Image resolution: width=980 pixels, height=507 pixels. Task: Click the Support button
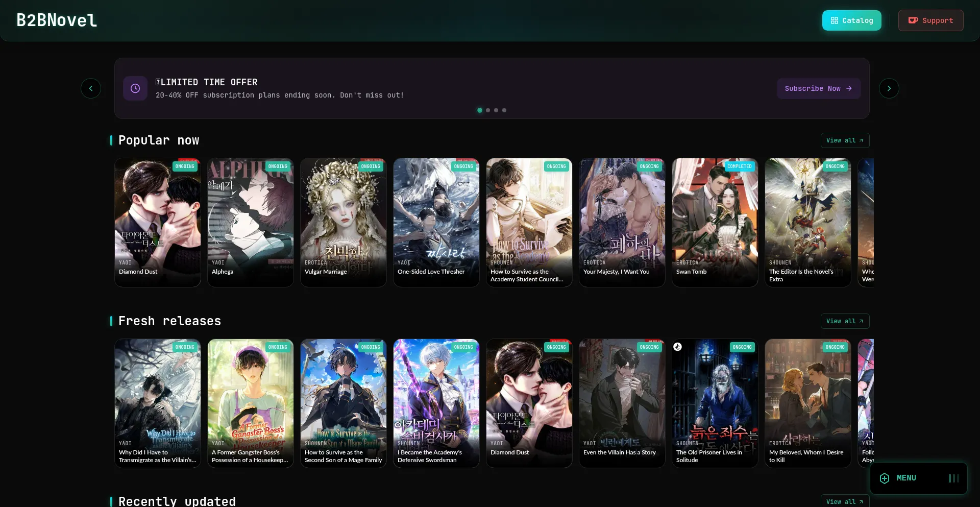coord(930,20)
